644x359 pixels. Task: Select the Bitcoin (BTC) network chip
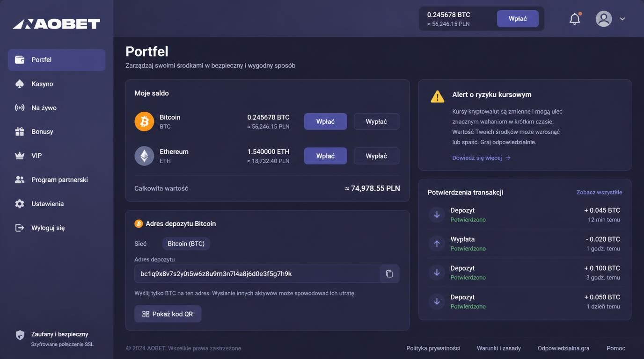(x=186, y=244)
